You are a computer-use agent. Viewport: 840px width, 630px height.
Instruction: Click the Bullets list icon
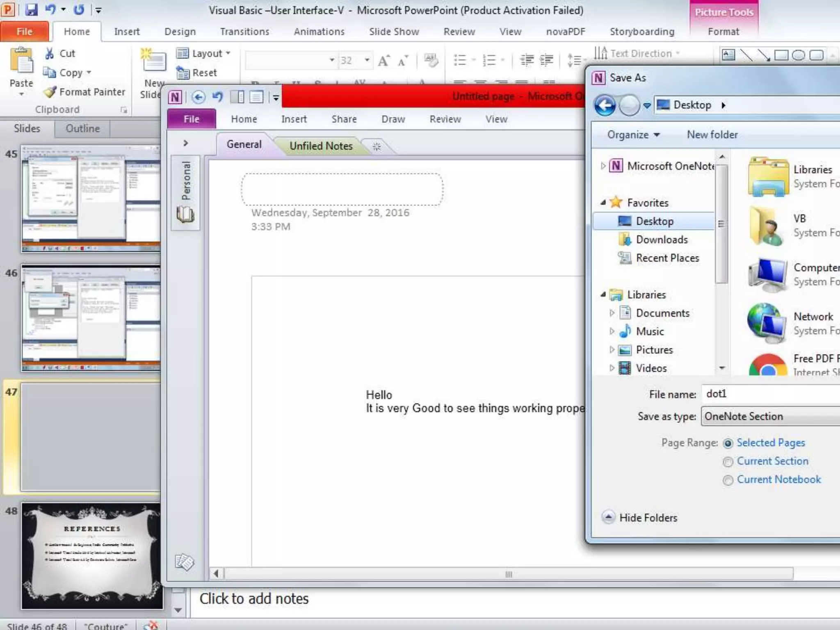pyautogui.click(x=460, y=60)
